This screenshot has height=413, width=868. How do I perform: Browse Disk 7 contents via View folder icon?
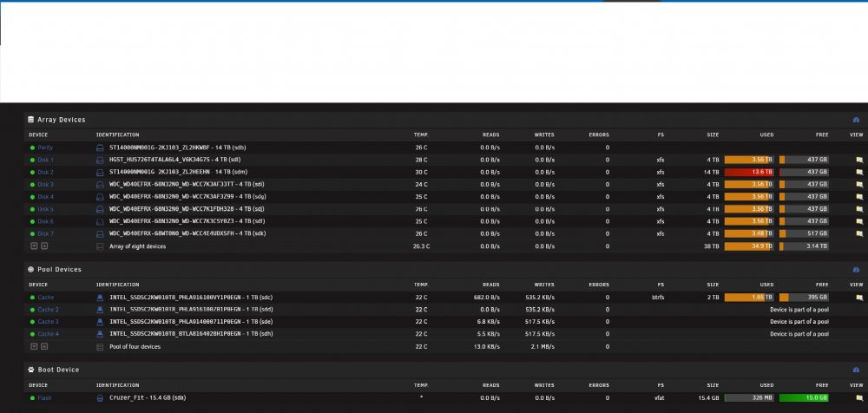(859, 233)
